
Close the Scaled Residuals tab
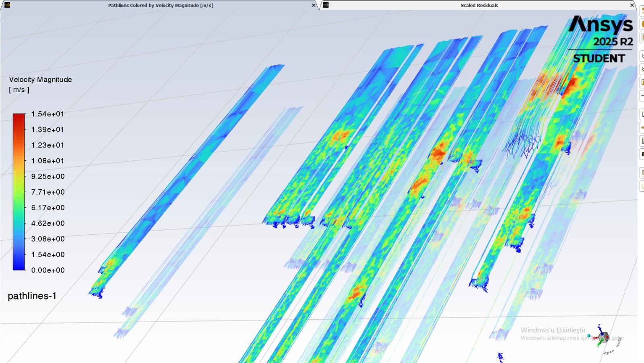coord(632,5)
